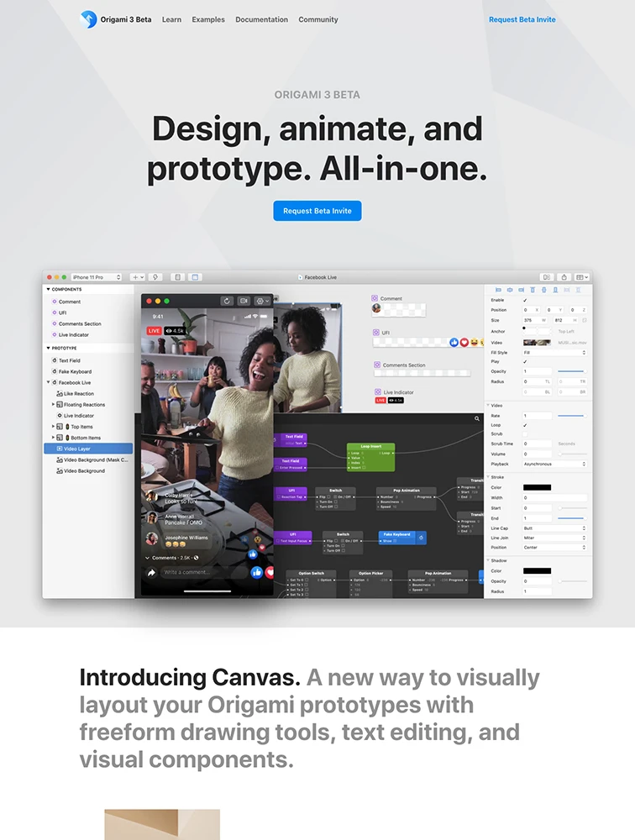The image size is (635, 840).
Task: Expand the Top Items layer
Action: (53, 427)
